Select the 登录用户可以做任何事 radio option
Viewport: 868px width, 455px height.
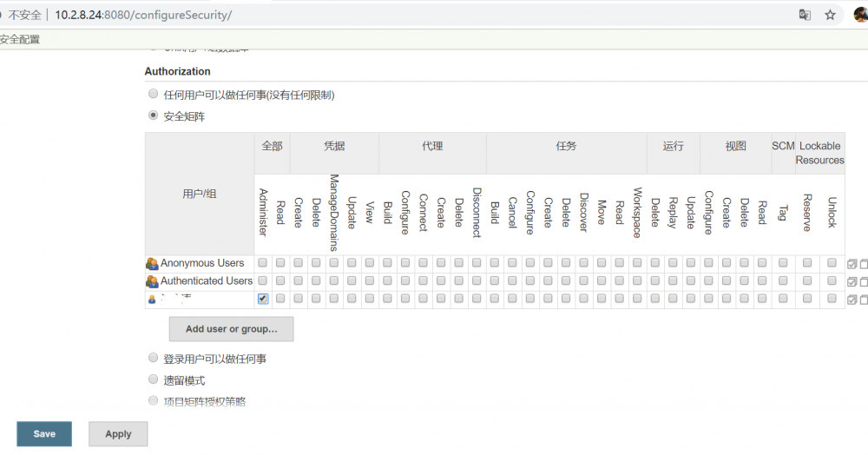154,358
